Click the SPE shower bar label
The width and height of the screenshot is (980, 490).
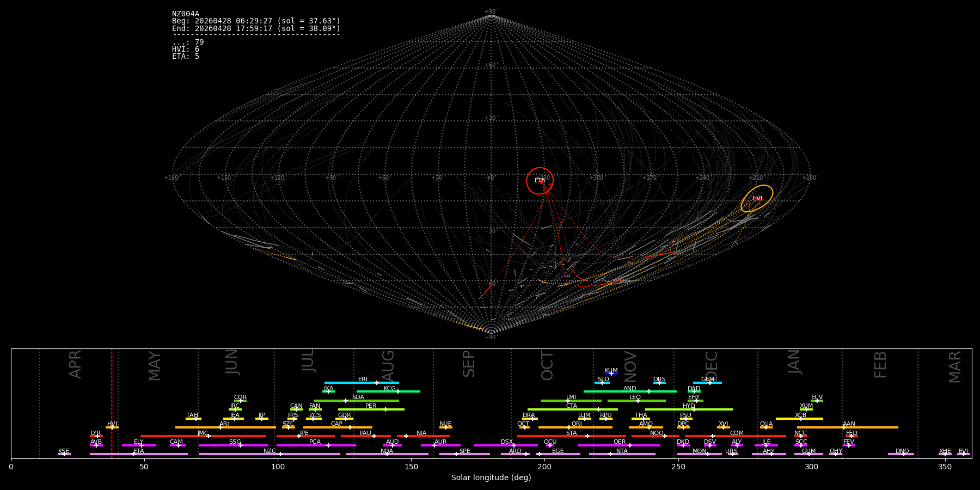(x=464, y=451)
